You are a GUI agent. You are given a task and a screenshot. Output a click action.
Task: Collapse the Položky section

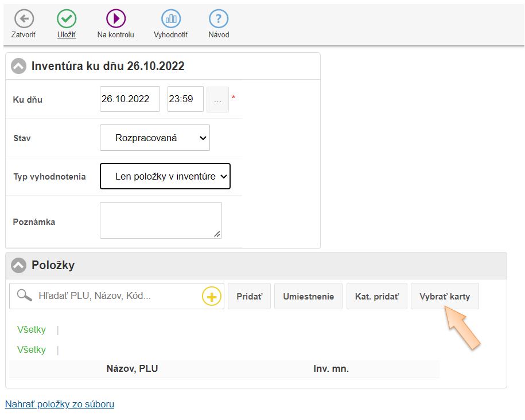click(19, 266)
